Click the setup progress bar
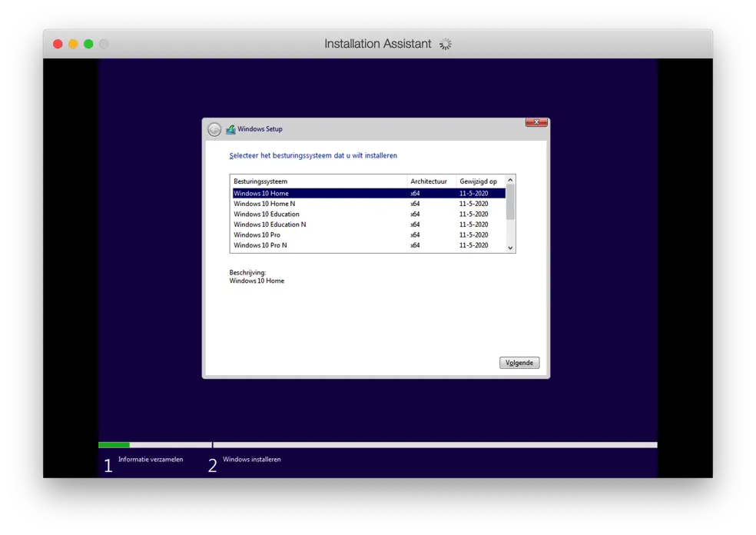 pos(377,445)
